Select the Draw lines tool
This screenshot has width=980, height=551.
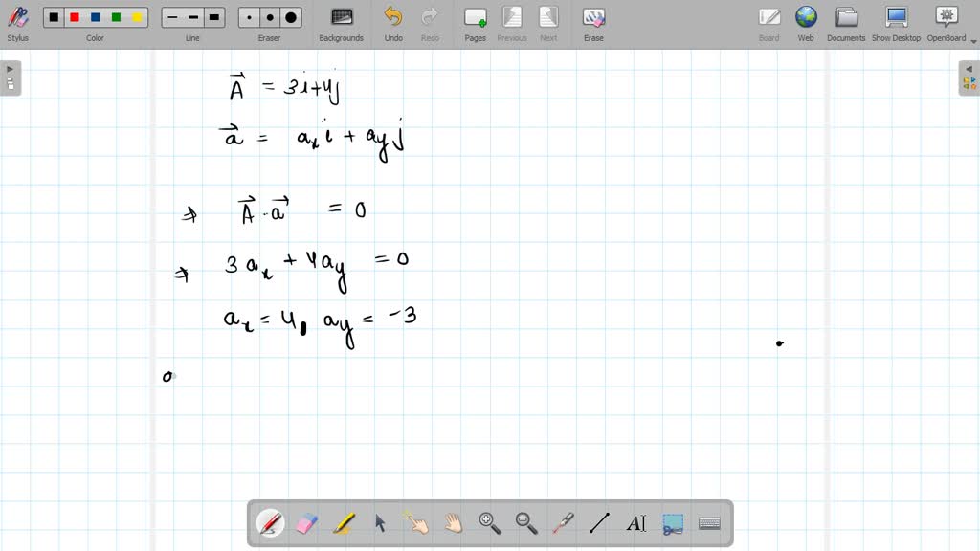[x=598, y=522]
